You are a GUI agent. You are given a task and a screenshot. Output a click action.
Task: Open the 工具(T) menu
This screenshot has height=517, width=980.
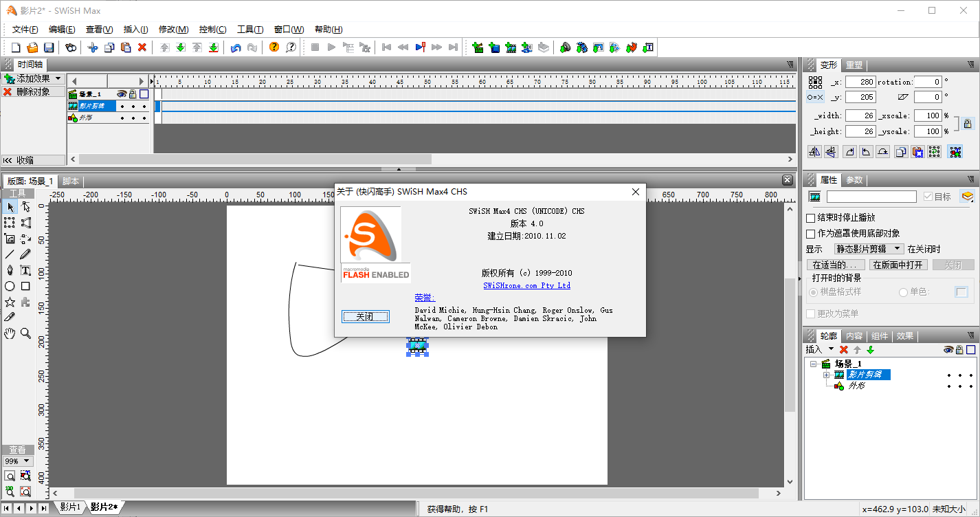[x=250, y=29]
